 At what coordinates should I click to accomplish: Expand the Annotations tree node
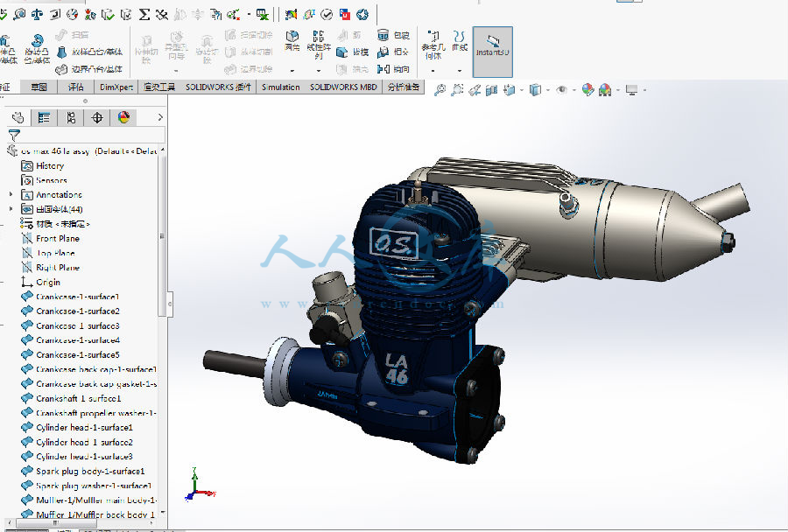coord(11,194)
